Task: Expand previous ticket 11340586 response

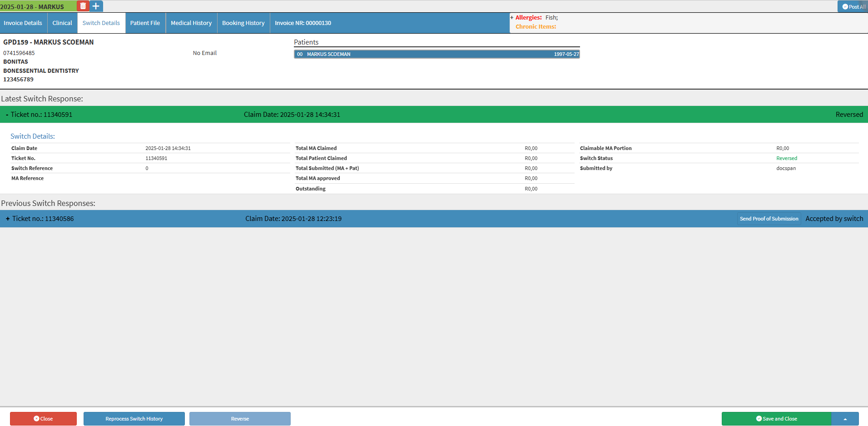Action: 8,219
